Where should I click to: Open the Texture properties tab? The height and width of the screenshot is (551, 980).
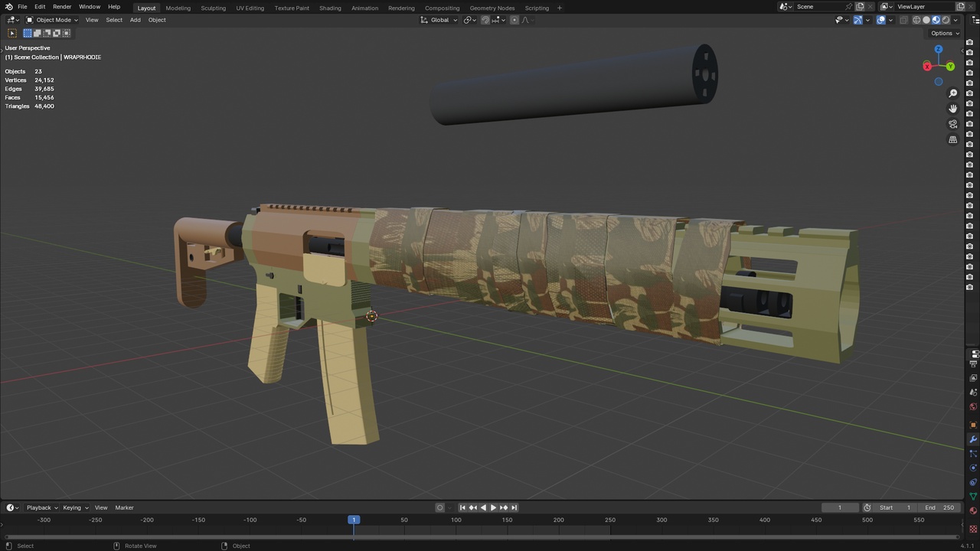coord(974,528)
